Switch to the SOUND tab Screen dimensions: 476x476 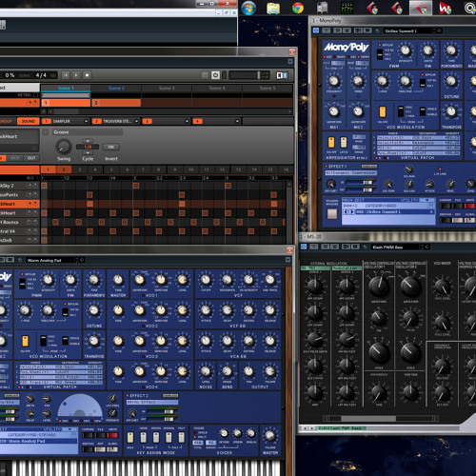[x=29, y=121]
